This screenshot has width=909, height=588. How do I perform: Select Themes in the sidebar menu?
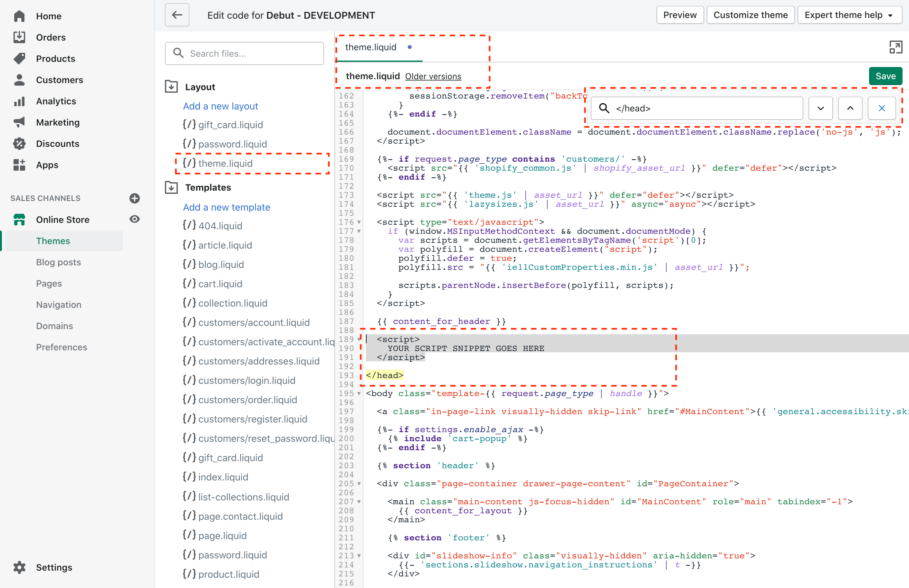point(53,241)
